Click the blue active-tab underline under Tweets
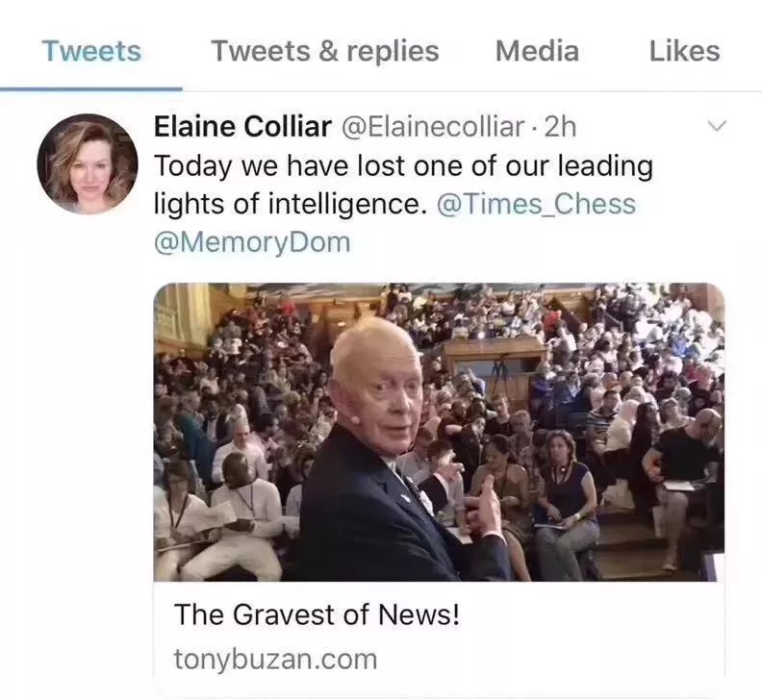The width and height of the screenshot is (762, 700). 91,88
